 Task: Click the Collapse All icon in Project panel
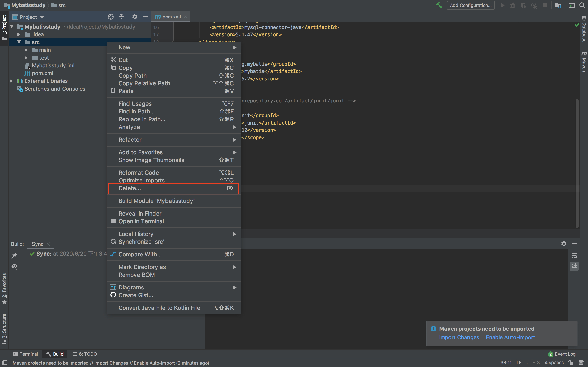pyautogui.click(x=121, y=17)
